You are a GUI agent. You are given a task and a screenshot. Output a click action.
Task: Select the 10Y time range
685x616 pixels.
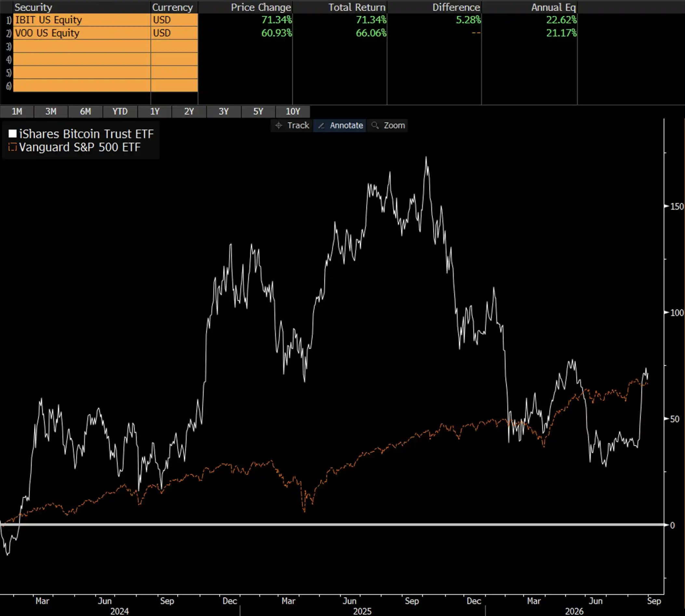coord(293,111)
